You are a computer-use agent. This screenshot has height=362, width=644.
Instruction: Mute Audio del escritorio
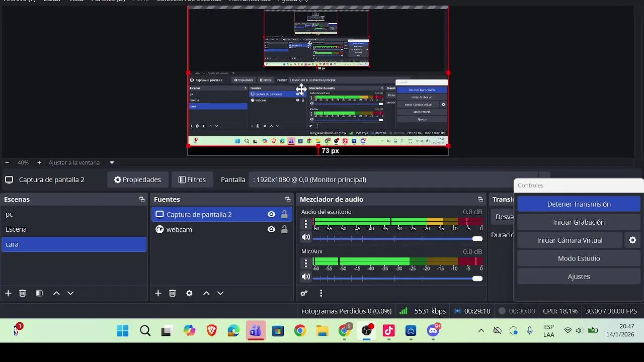click(x=306, y=237)
